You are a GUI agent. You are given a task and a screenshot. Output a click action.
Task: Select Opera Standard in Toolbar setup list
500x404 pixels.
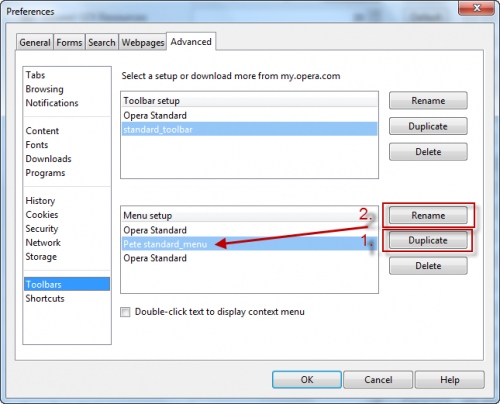pyautogui.click(x=249, y=116)
